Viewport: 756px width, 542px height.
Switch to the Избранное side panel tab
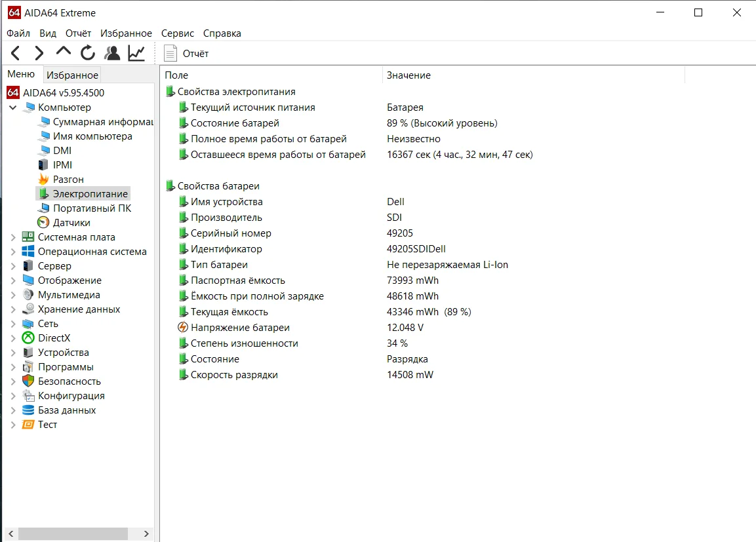72,75
